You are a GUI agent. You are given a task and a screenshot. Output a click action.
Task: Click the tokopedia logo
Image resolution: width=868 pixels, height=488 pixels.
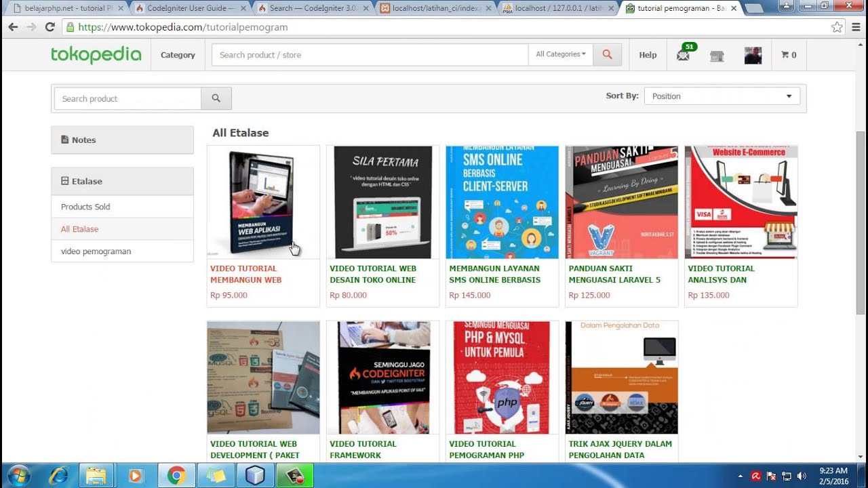coord(96,55)
